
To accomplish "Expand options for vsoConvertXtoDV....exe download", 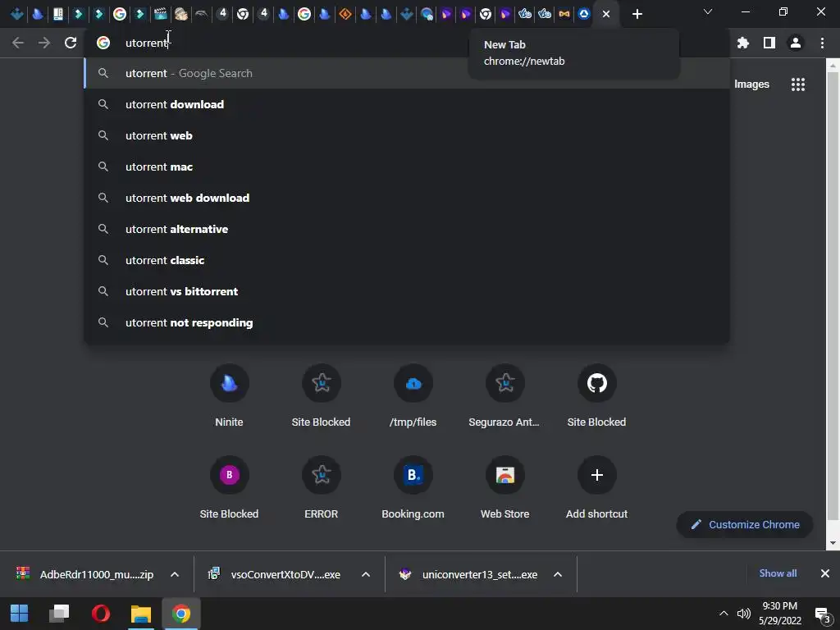I will 365,574.
